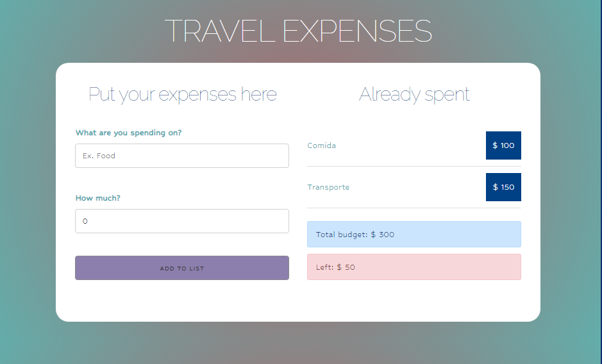Click the TRAVEL EXPENSES page title

coord(298,31)
